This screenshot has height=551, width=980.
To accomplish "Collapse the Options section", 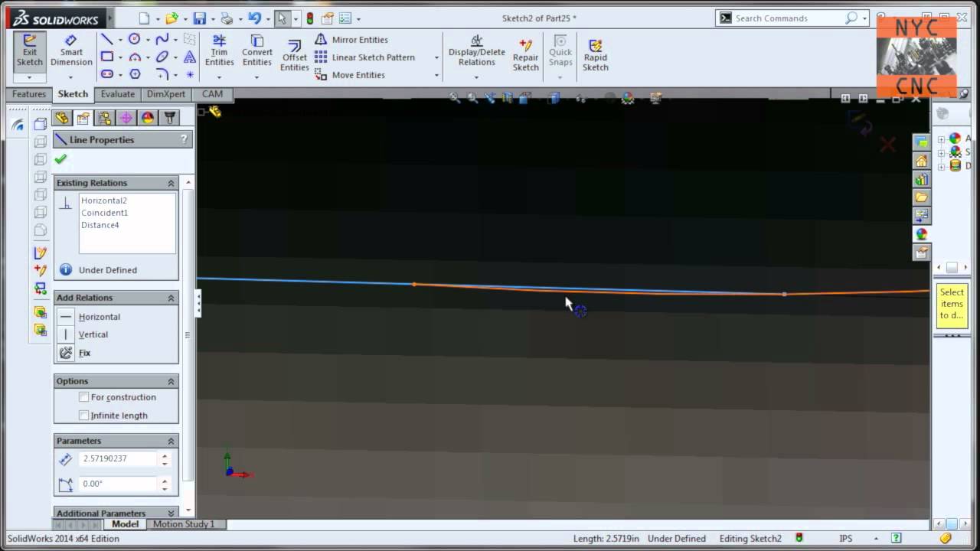I will tap(171, 381).
